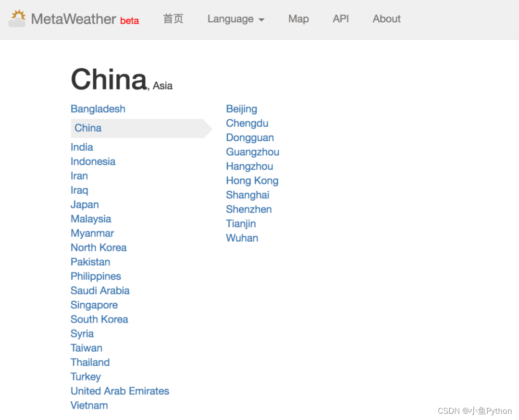The image size is (519, 420).
Task: Click the Asia continent label in heading
Action: pos(162,86)
